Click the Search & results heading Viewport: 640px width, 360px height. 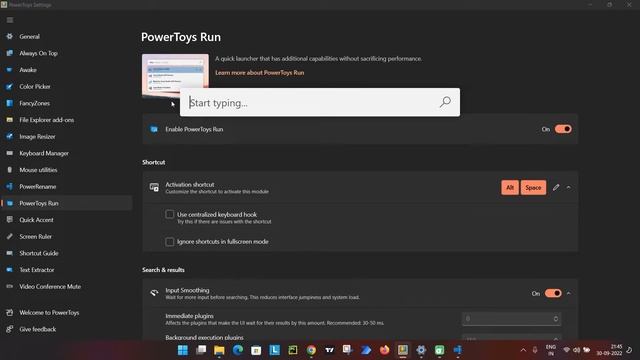(x=163, y=270)
